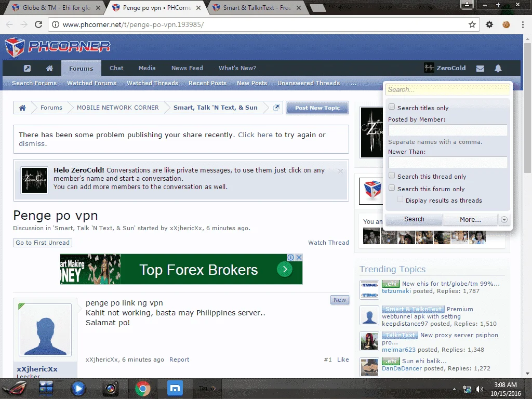Expand the subnav ellipsis menu

click(x=353, y=83)
